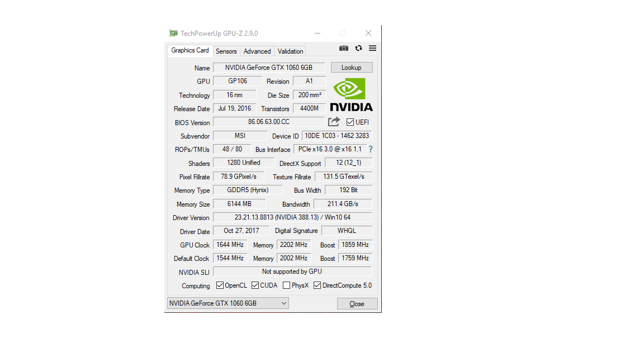
Task: Click the Driver Version label
Action: (x=191, y=218)
